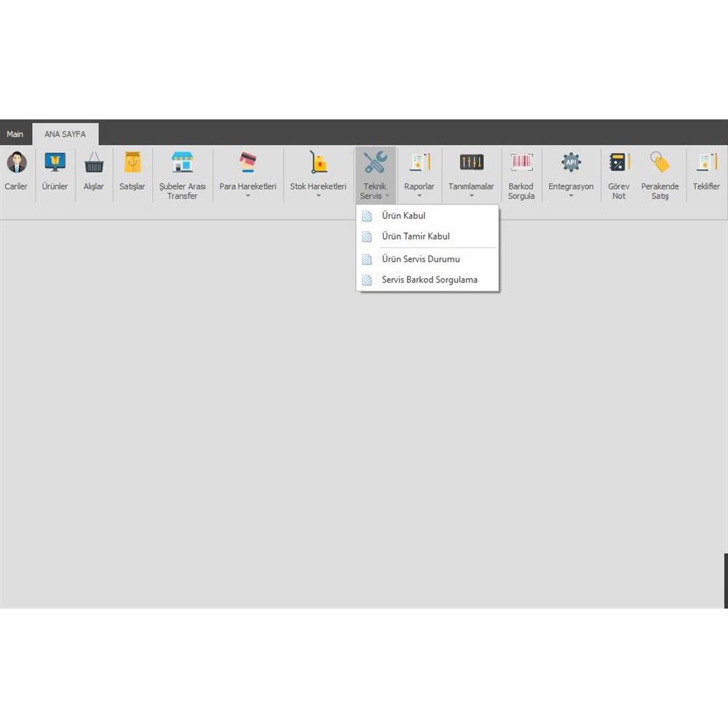Click the Barkod Sorgula barcode icon
The height and width of the screenshot is (728, 728).
(x=521, y=163)
